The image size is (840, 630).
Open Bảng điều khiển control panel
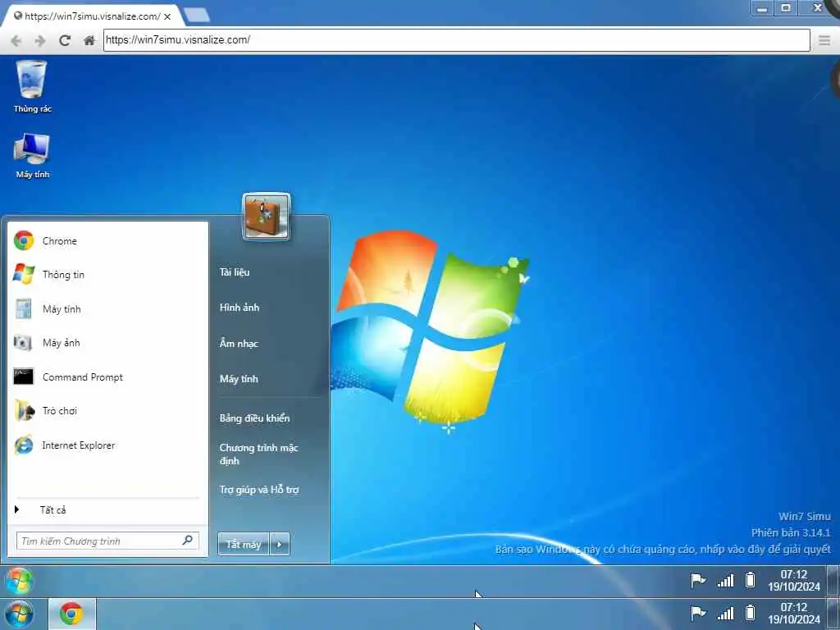pos(254,418)
